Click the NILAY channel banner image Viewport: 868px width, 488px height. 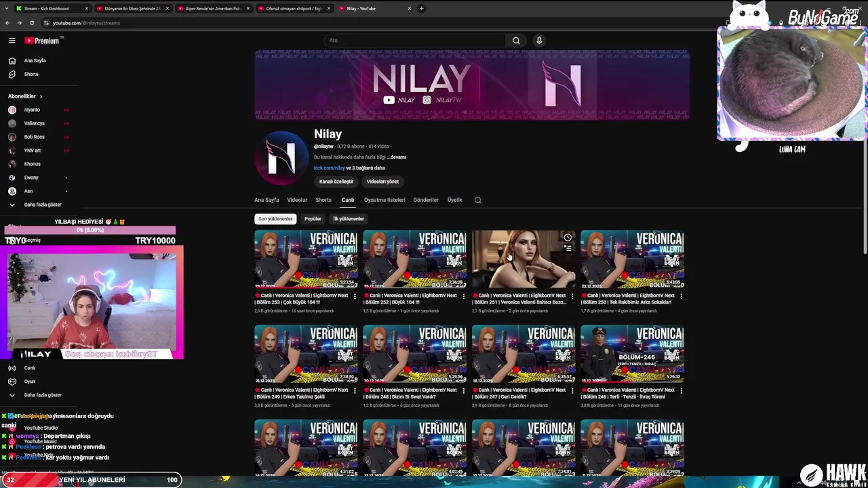[x=472, y=85]
